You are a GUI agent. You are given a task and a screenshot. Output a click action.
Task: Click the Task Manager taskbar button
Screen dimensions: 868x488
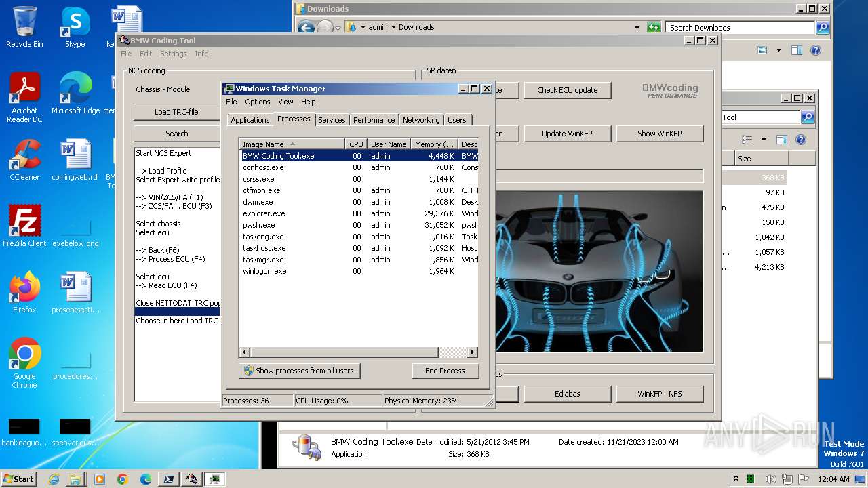[215, 479]
